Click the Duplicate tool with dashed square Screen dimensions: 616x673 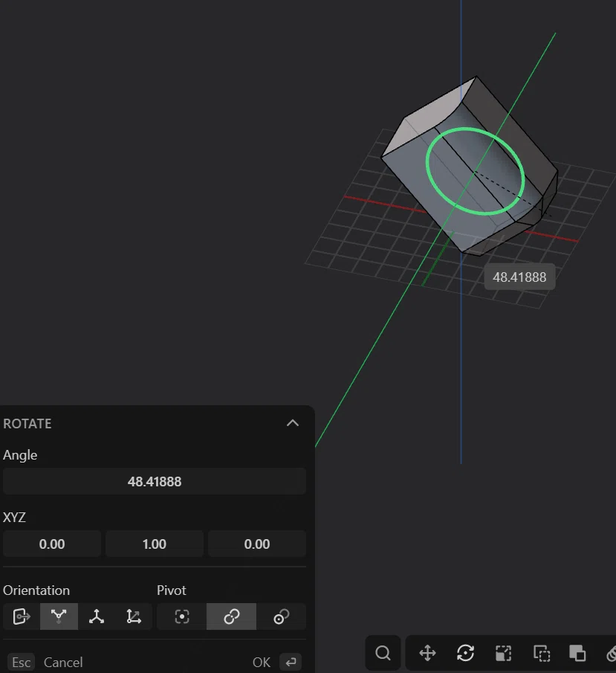point(542,653)
